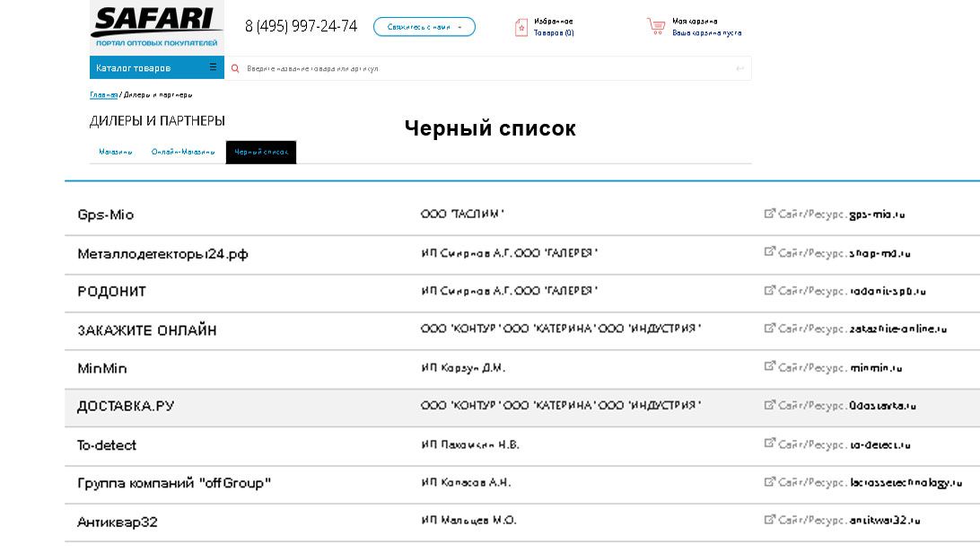The height and width of the screenshot is (553, 980).
Task: Click the hamburger icon on Каталог товаров
Action: tap(211, 66)
